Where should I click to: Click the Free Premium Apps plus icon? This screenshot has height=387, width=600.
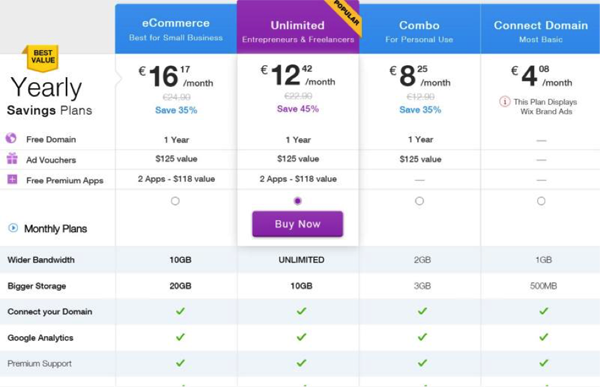click(12, 179)
